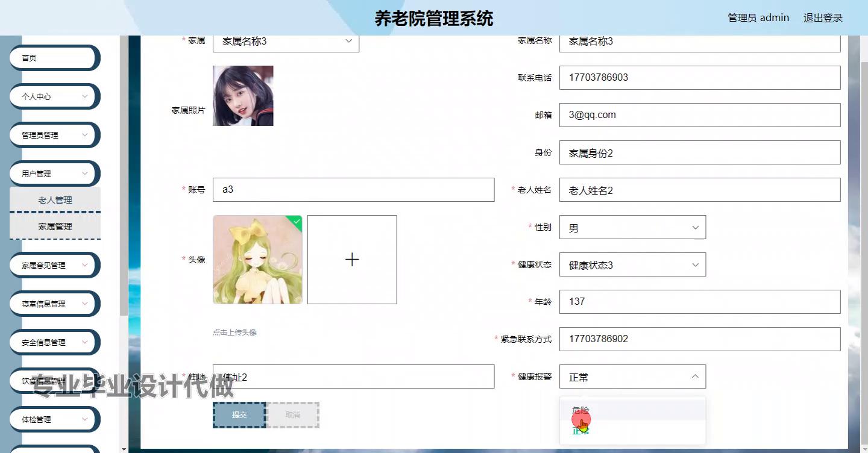The width and height of the screenshot is (868, 453).
Task: Choose 正常 option in 健康报警 list
Action: coord(632,430)
